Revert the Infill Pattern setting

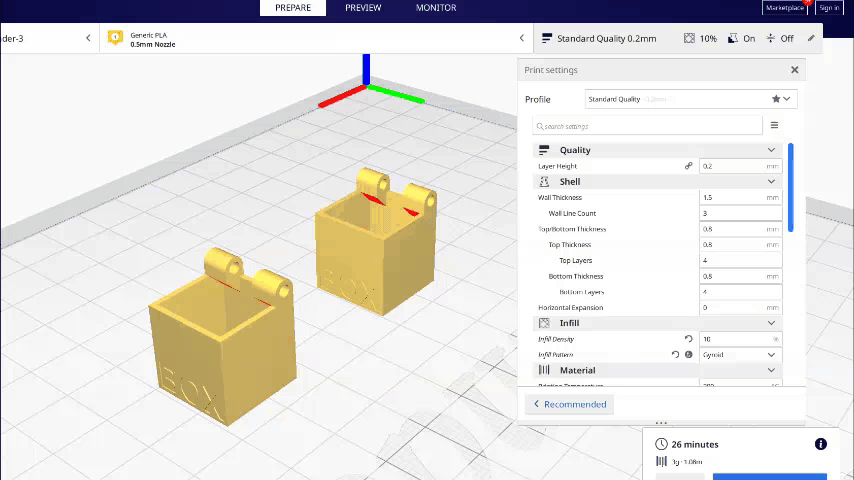[x=675, y=355]
